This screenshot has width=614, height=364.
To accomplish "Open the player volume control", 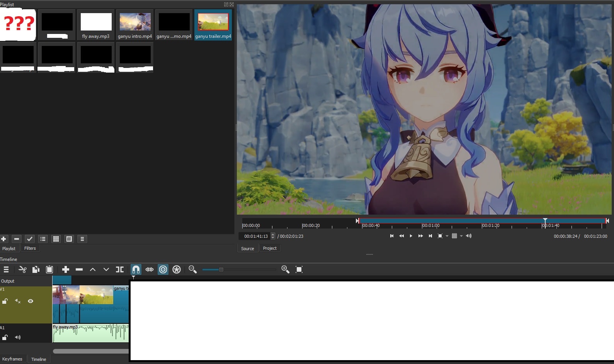I will [469, 236].
